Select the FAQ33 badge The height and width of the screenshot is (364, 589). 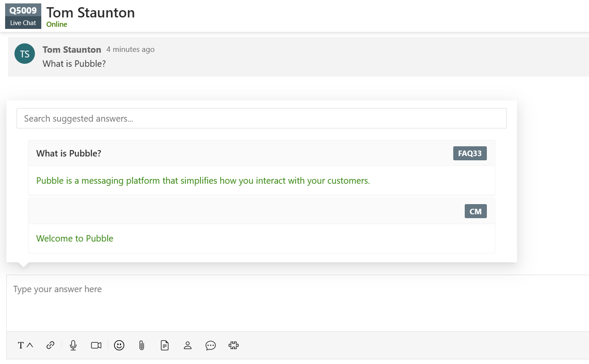[x=470, y=153]
